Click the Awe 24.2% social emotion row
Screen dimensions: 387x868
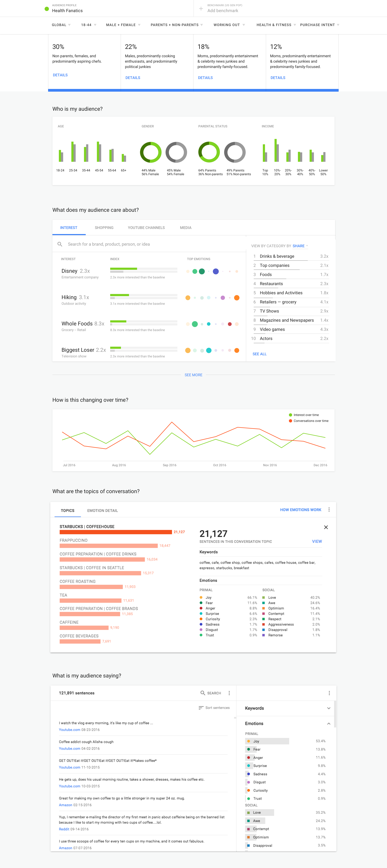[x=286, y=821]
